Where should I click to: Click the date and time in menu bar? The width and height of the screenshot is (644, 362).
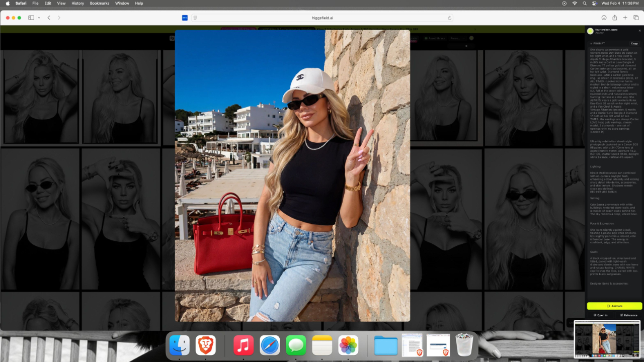[x=620, y=3]
